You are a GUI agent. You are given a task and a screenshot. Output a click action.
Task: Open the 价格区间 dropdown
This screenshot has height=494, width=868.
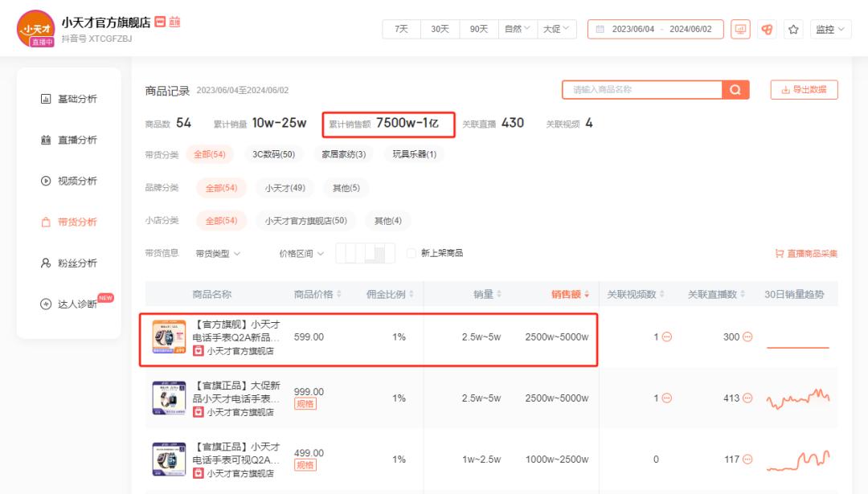tap(301, 254)
